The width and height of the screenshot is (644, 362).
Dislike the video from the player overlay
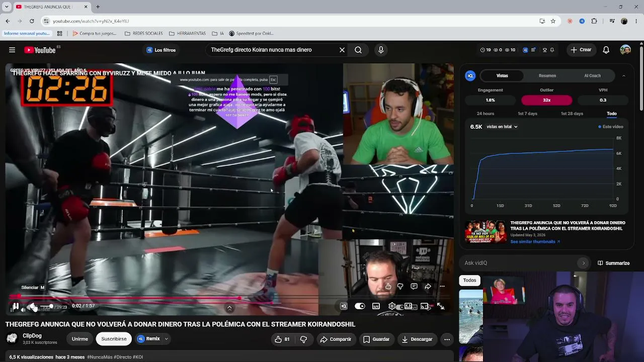point(400,287)
